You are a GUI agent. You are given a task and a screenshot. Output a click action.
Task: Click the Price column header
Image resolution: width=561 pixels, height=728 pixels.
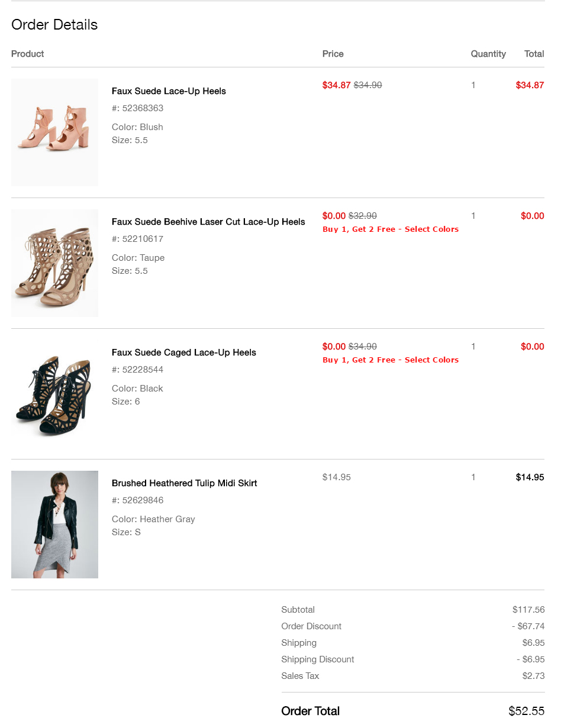333,54
